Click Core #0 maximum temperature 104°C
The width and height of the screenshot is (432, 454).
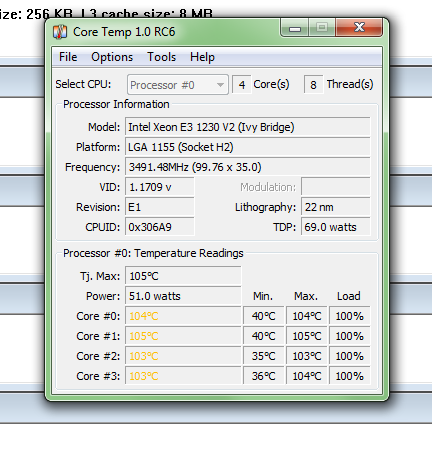(307, 316)
